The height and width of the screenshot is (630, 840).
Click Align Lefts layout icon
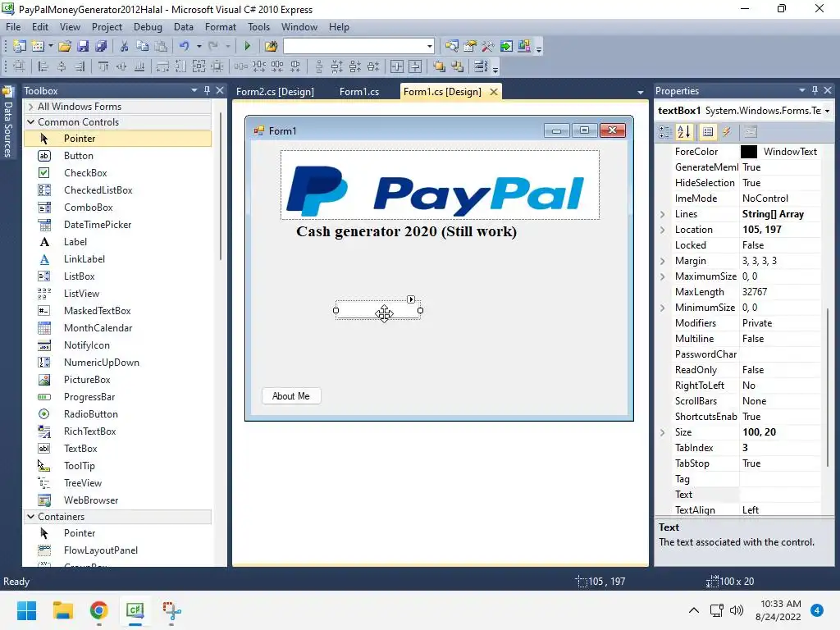(x=43, y=66)
